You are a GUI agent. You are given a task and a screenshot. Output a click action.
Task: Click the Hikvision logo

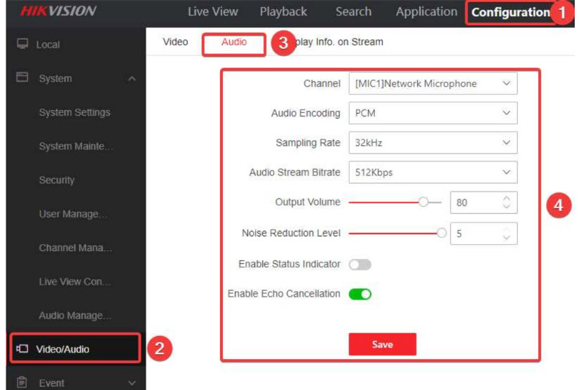tap(58, 12)
